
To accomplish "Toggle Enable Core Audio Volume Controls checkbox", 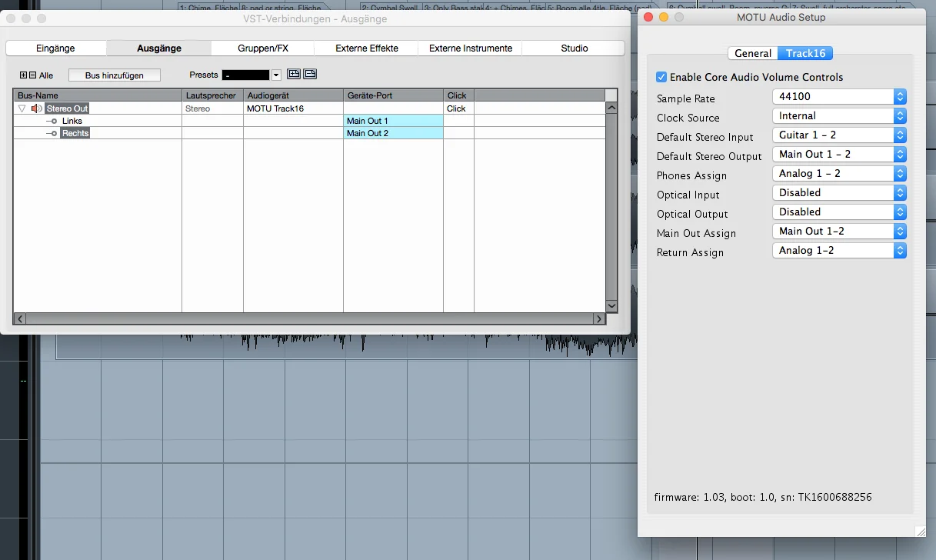I will tap(661, 77).
